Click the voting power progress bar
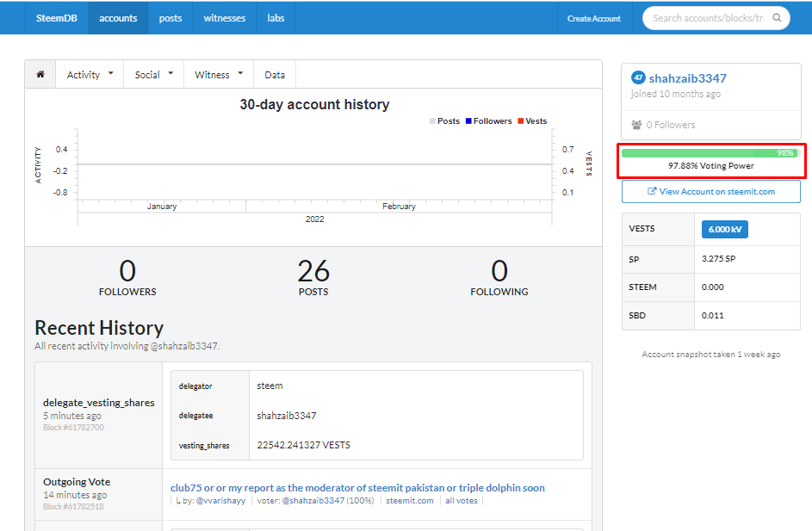This screenshot has width=812, height=531. (710, 153)
